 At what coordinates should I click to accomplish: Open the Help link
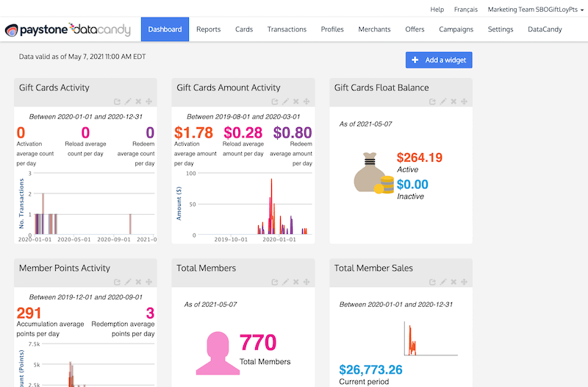tap(437, 10)
